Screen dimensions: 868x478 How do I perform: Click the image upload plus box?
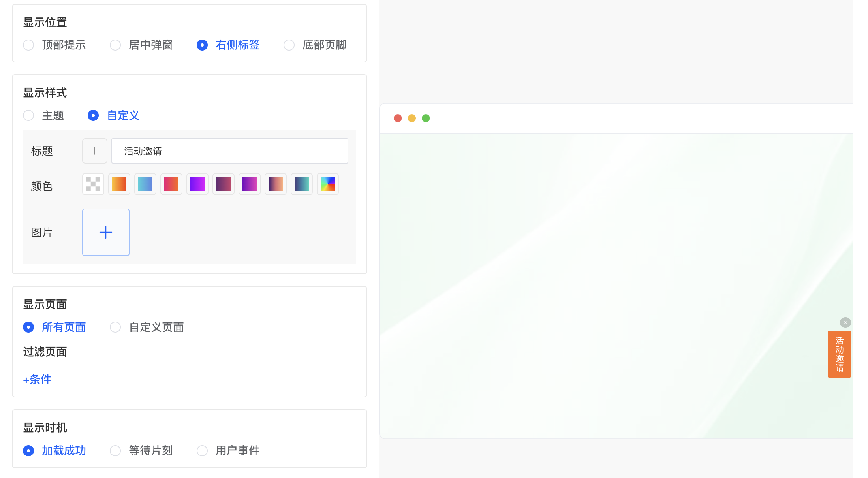click(x=106, y=232)
